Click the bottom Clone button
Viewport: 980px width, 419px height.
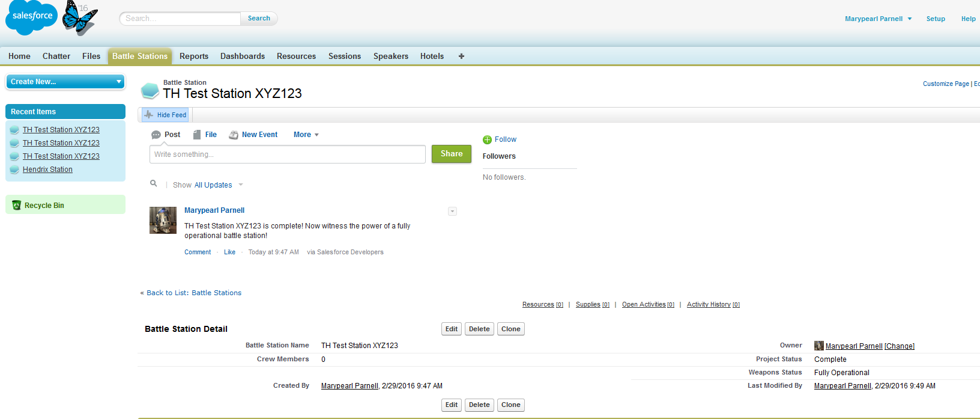[511, 405]
